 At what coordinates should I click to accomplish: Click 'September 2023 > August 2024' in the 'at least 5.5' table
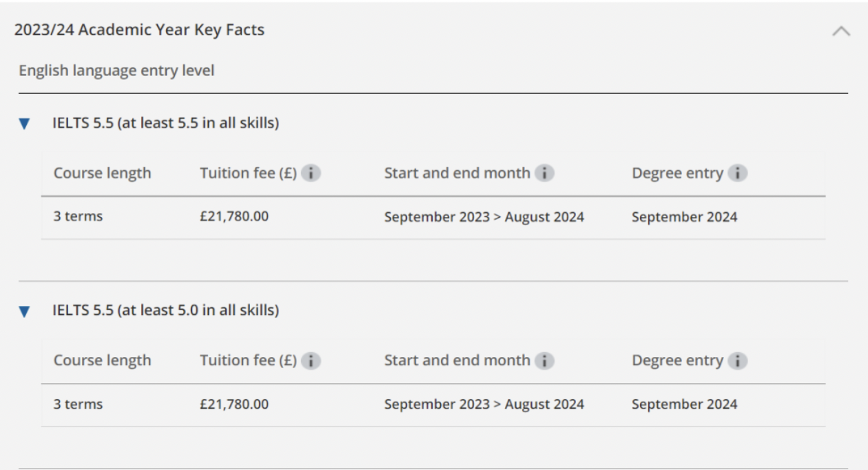tap(484, 217)
